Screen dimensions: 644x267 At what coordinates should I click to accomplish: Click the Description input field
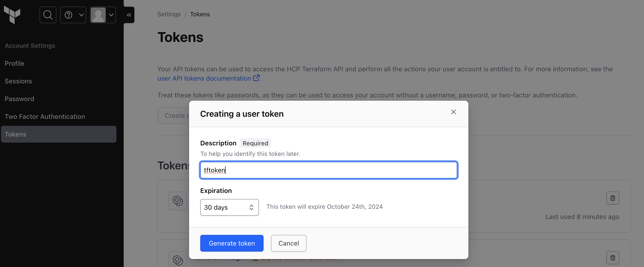[x=329, y=170]
